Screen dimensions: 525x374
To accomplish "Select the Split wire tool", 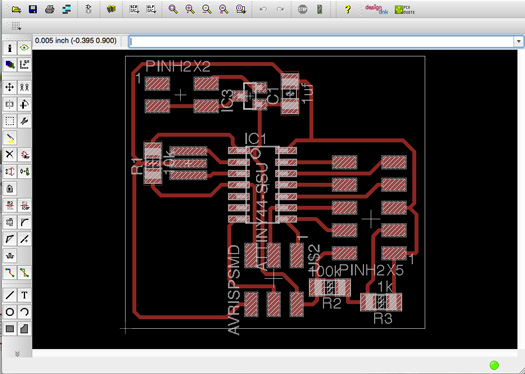I will click(x=10, y=239).
